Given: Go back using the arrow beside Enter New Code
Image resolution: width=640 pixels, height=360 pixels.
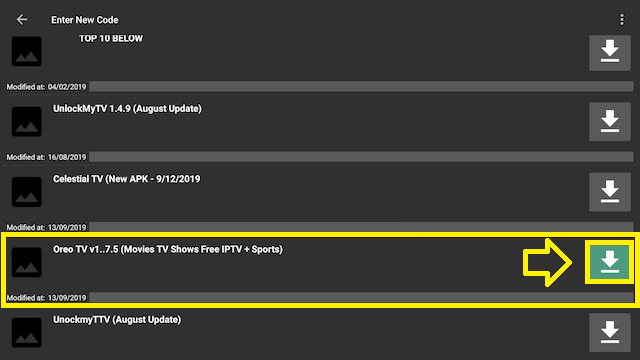Looking at the screenshot, I should pyautogui.click(x=22, y=19).
